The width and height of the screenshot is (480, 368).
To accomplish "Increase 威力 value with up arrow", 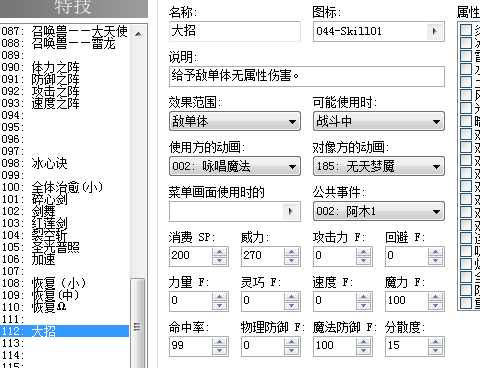I will (292, 251).
